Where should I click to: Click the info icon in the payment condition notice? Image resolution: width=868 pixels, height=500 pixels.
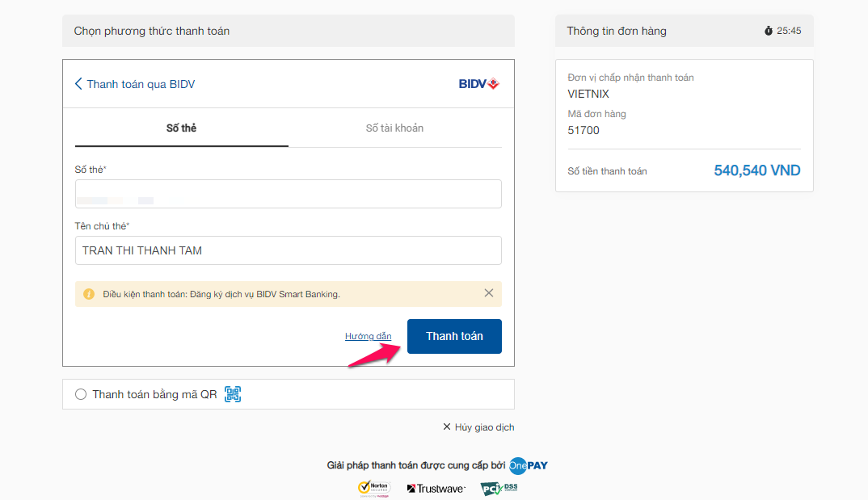pos(89,294)
